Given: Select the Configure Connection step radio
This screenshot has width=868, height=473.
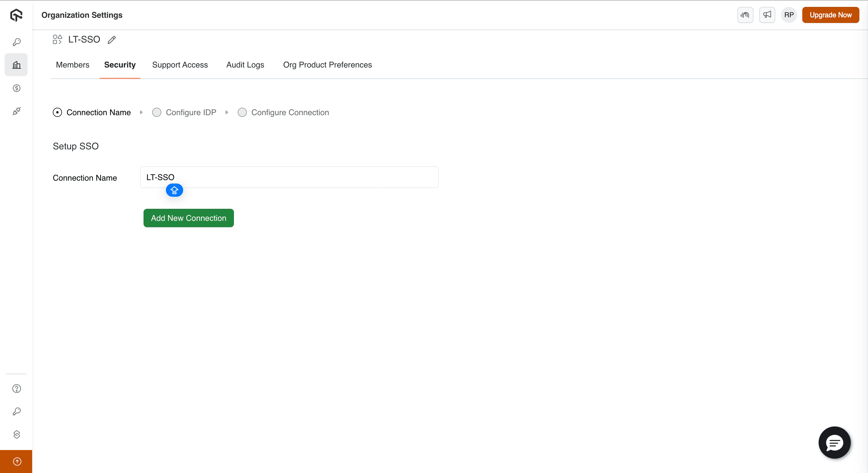Looking at the screenshot, I should (242, 112).
